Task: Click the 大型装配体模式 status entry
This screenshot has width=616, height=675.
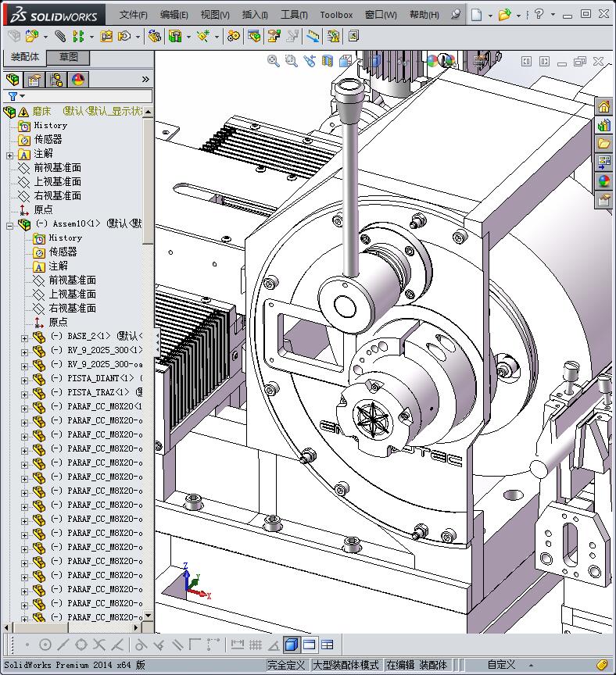Action: 346,665
